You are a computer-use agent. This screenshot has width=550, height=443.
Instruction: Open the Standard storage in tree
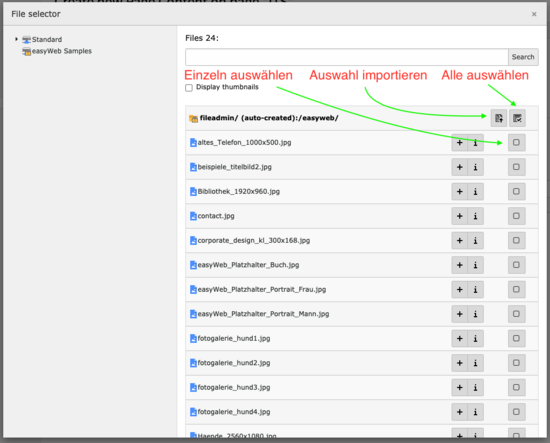[47, 39]
